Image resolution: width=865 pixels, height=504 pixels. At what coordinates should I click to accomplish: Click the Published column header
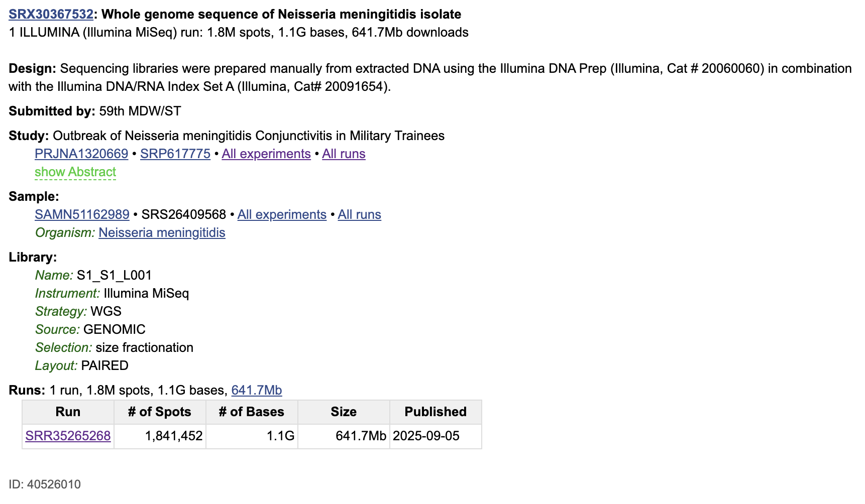(436, 412)
